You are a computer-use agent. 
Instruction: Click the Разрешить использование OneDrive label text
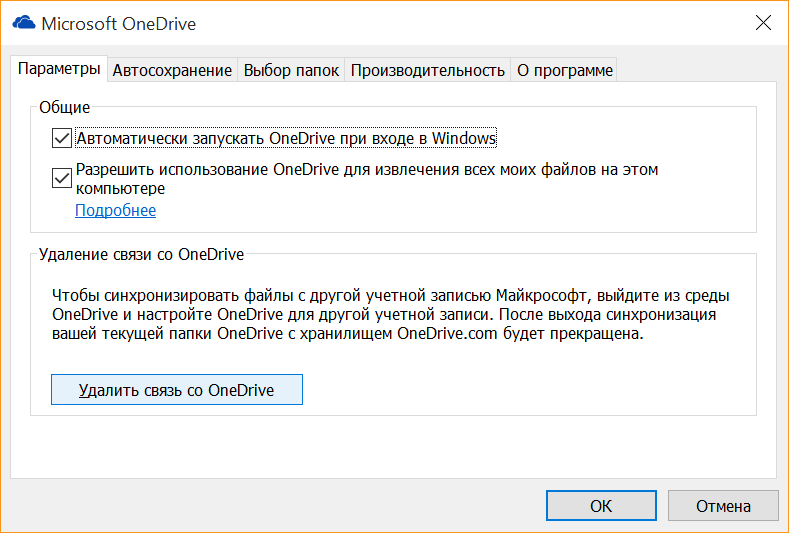tap(367, 179)
